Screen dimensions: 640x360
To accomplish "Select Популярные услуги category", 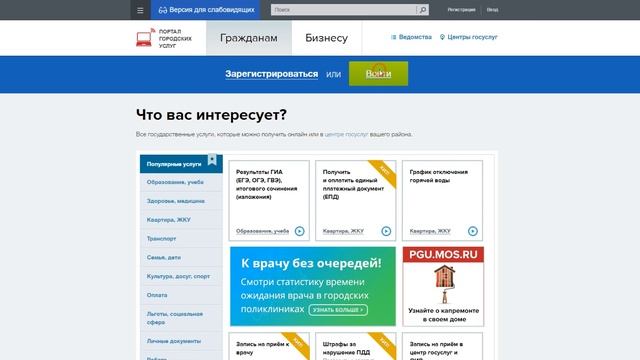I will 181,164.
